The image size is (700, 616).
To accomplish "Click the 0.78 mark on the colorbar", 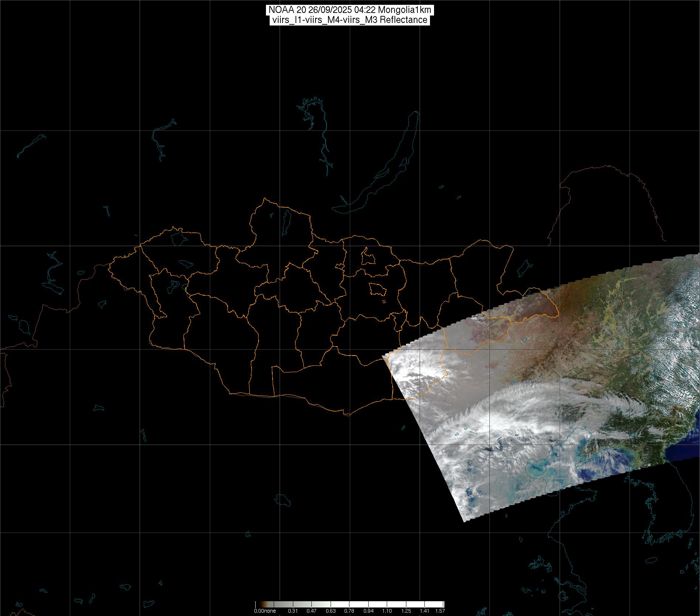I will tap(349, 611).
